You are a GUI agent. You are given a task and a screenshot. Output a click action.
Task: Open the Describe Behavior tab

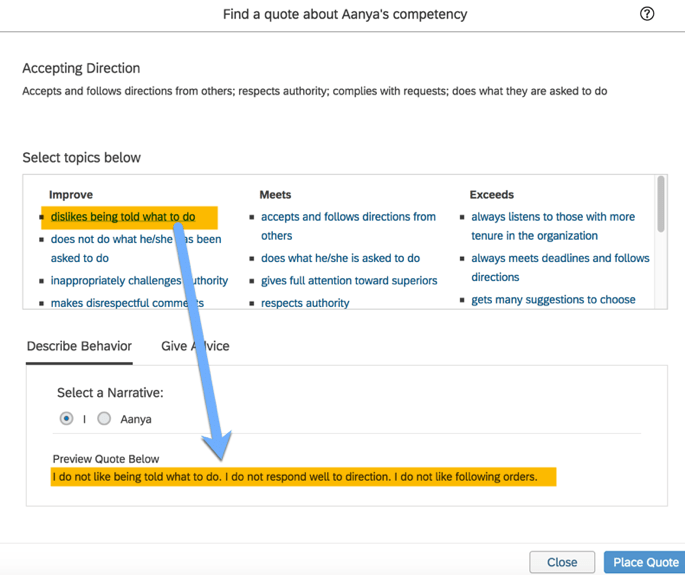pyautogui.click(x=79, y=346)
